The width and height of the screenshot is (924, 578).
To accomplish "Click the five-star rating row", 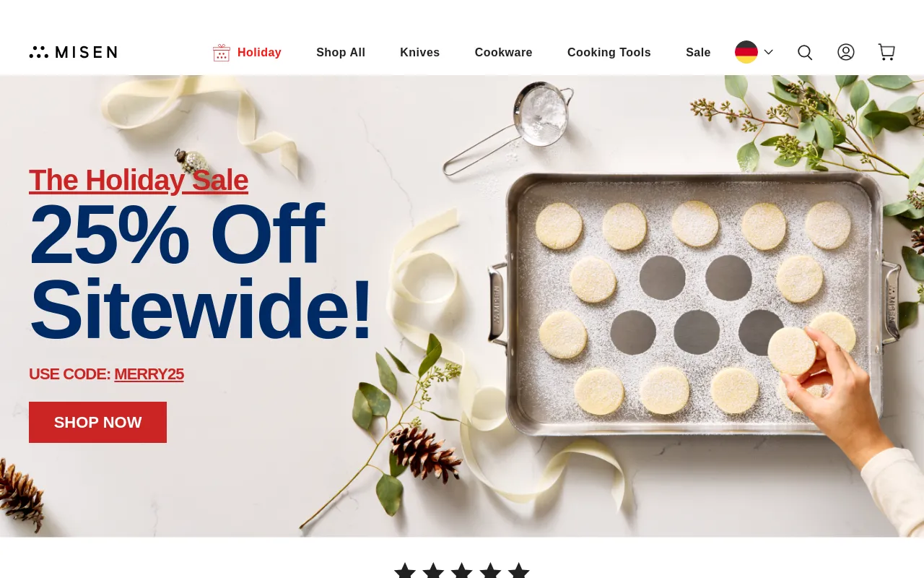I will 462,571.
